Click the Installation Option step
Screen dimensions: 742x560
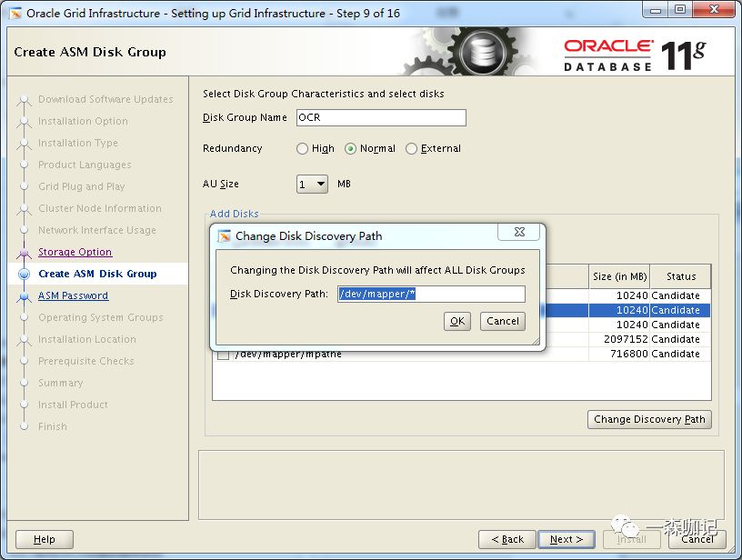tap(83, 121)
